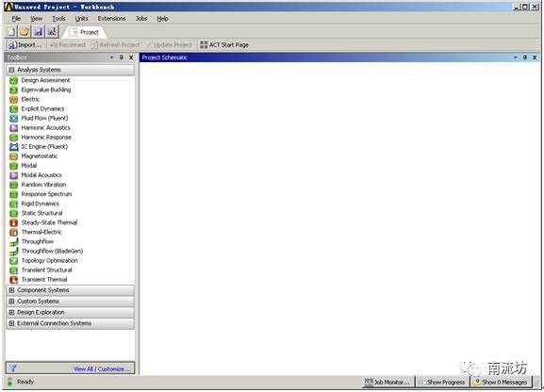This screenshot has height=392, width=544.
Task: Close the Project Schematic panel
Action: [x=535, y=57]
